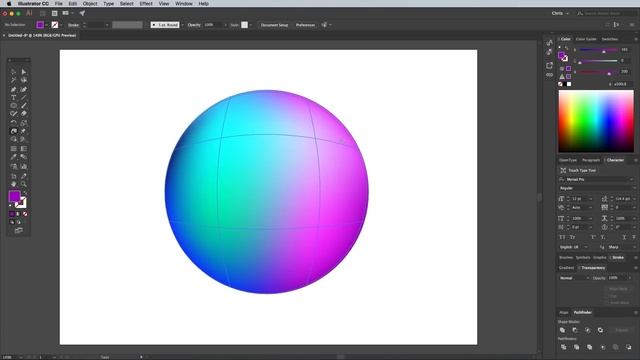
Task: Open the Change Screen Mode button
Action: (x=18, y=230)
